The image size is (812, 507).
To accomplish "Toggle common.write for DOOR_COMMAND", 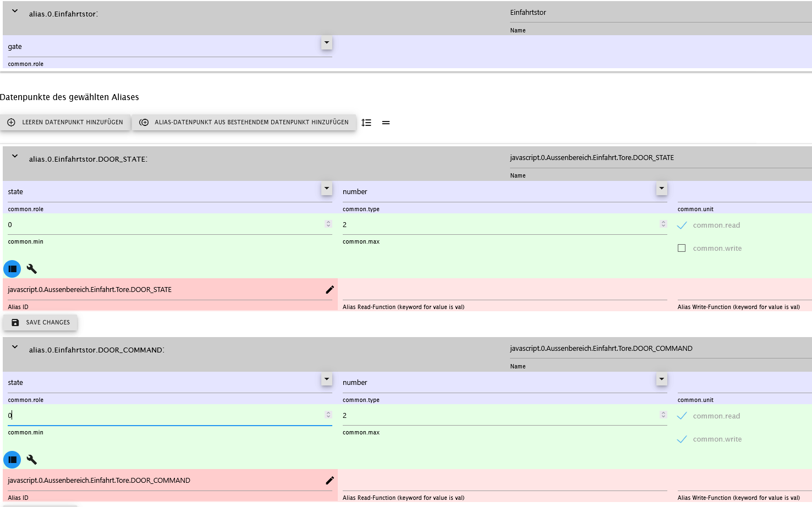I will (x=682, y=439).
